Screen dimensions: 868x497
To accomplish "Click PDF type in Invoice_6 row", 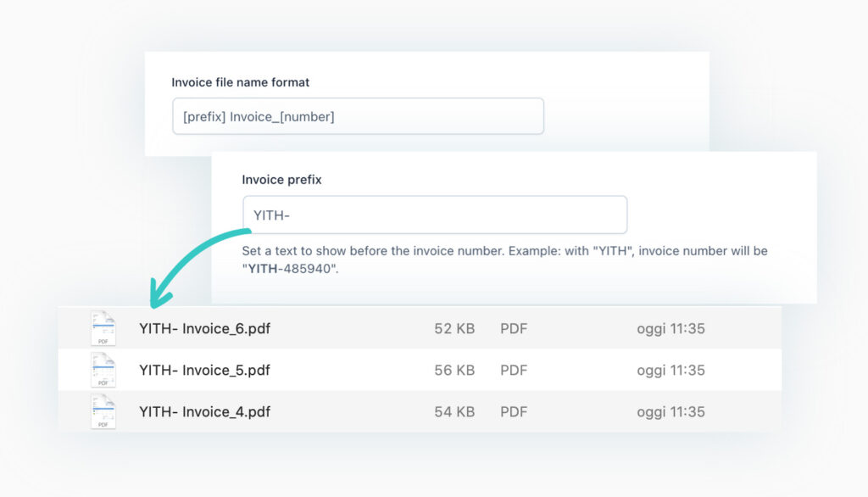I will [514, 328].
